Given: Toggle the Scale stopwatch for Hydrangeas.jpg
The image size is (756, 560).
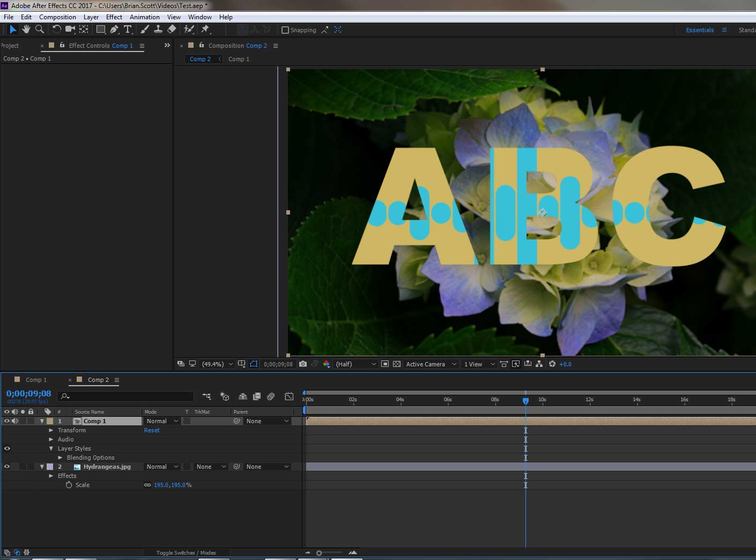Looking at the screenshot, I should [69, 485].
